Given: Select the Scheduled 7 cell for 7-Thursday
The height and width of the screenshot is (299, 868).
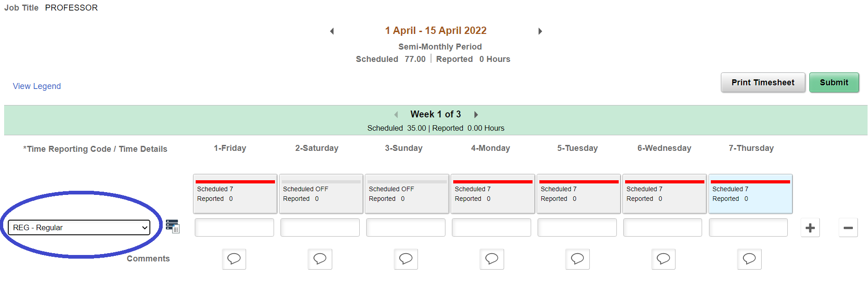Looking at the screenshot, I should [750, 194].
